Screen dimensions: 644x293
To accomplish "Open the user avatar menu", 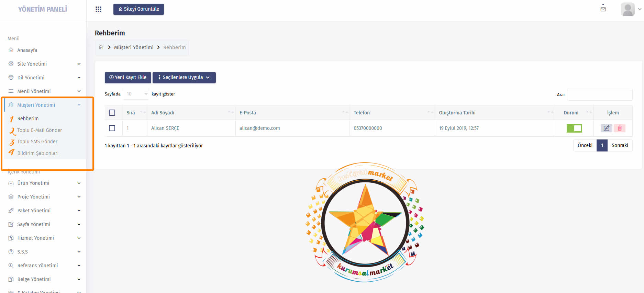I will 628,9.
